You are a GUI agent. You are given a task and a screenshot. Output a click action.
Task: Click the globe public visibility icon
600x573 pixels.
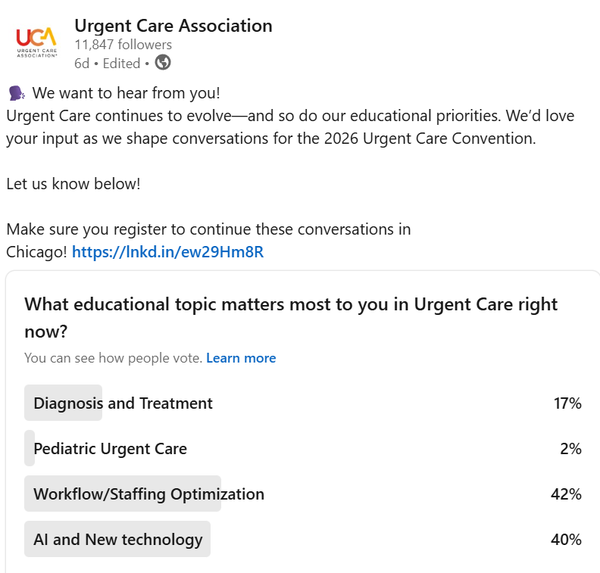tap(162, 62)
